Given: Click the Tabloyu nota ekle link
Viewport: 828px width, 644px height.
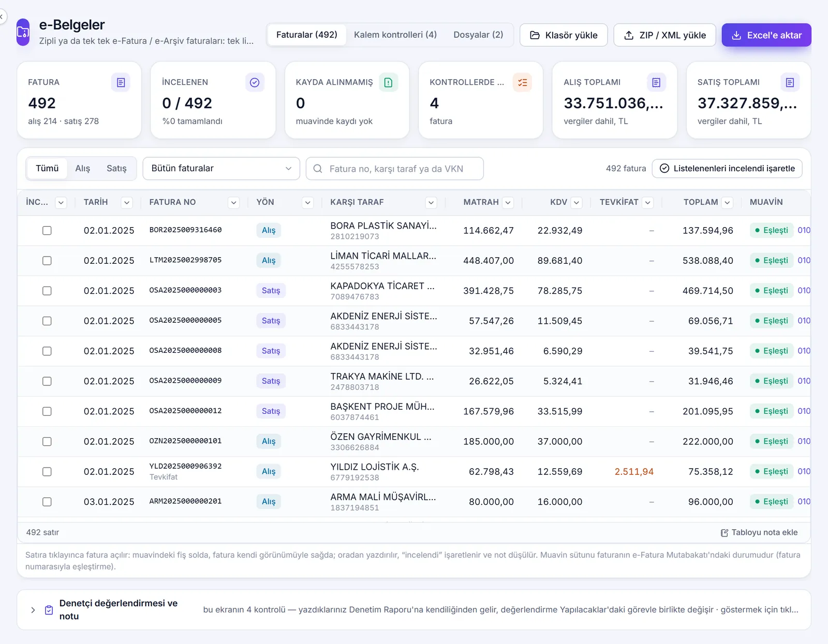Looking at the screenshot, I should pos(759,532).
